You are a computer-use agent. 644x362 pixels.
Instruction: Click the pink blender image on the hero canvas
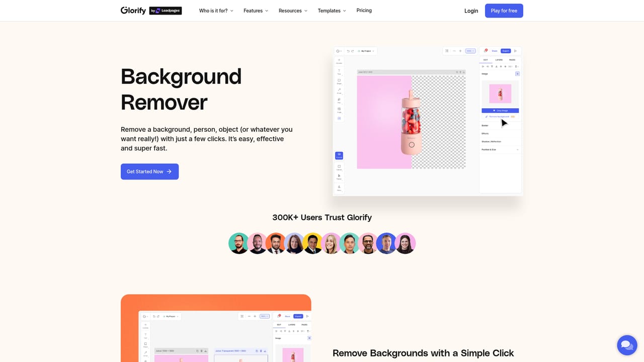pyautogui.click(x=412, y=122)
